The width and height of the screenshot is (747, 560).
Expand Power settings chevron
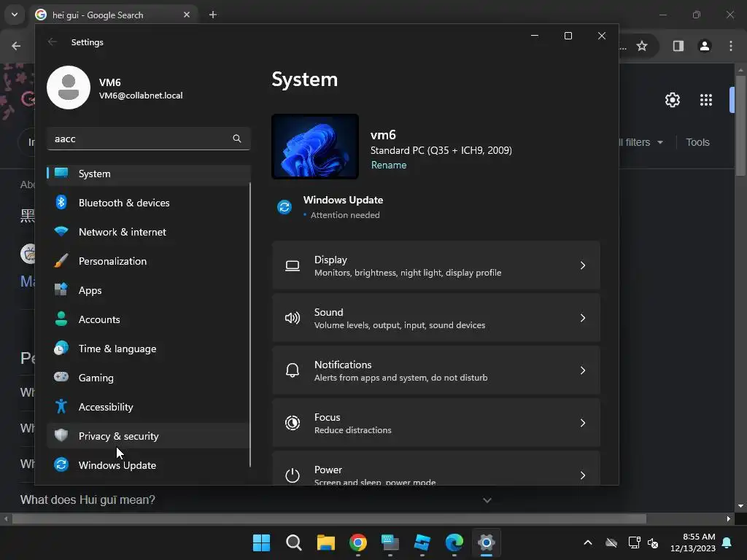coord(583,475)
